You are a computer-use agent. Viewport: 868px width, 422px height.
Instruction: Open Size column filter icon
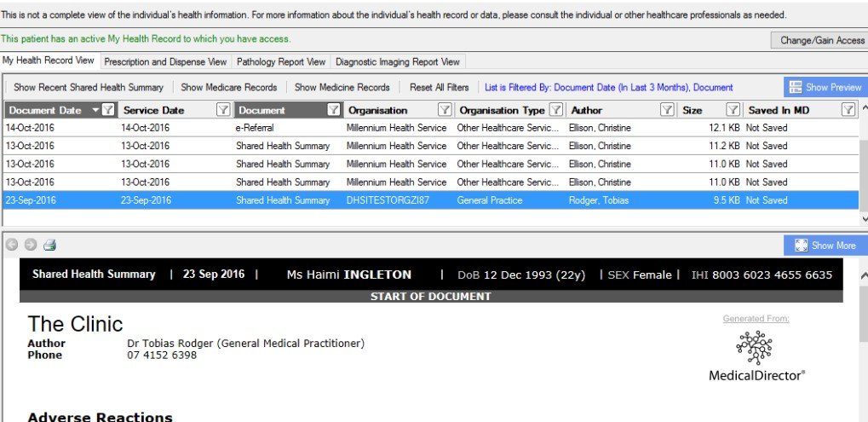point(733,110)
